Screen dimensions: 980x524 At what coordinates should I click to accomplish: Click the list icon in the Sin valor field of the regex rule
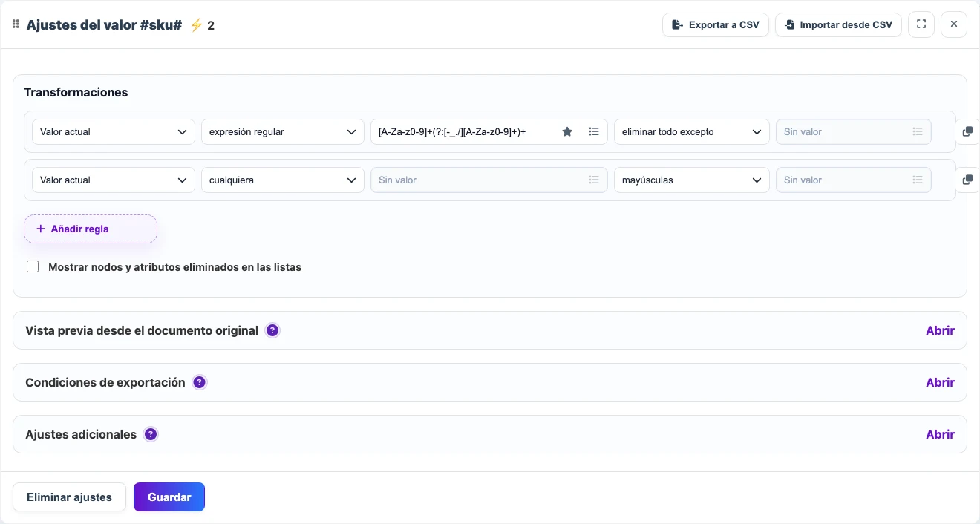[918, 131]
